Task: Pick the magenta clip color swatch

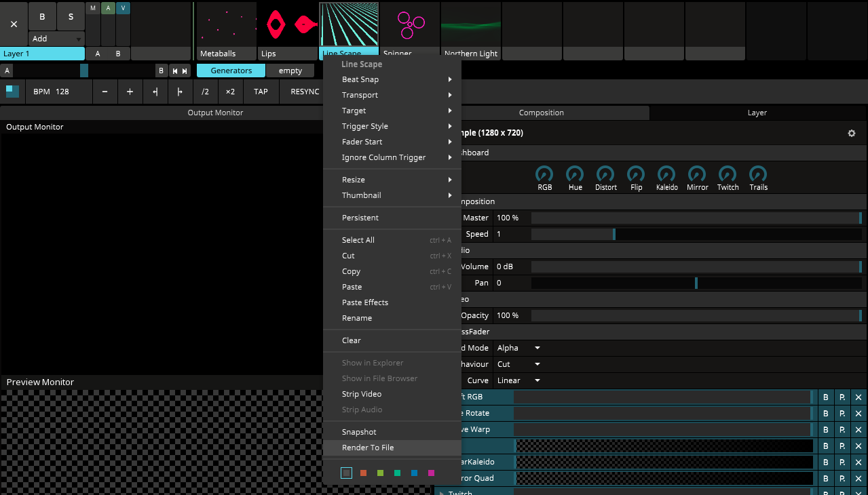Action: point(431,473)
